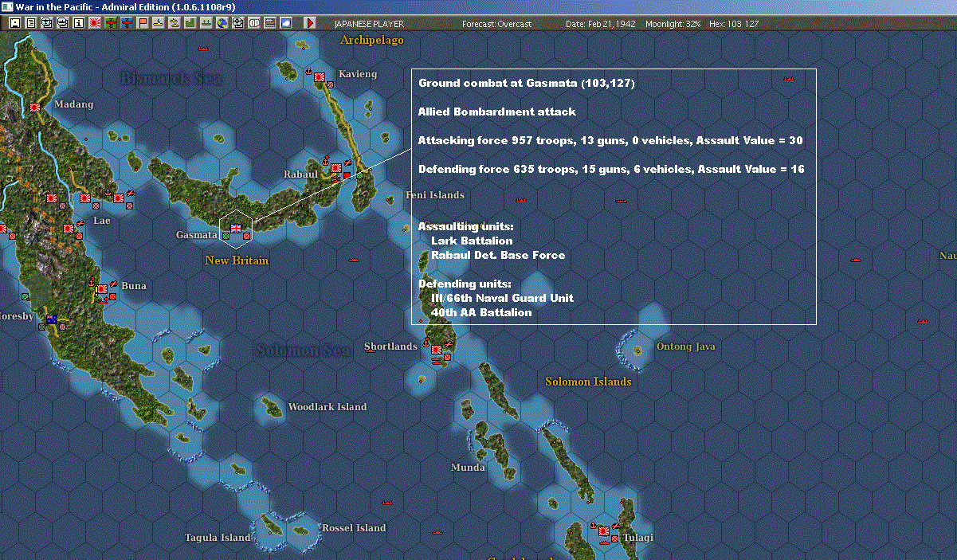Open the document list report icon
This screenshot has width=957, height=560.
tap(30, 23)
